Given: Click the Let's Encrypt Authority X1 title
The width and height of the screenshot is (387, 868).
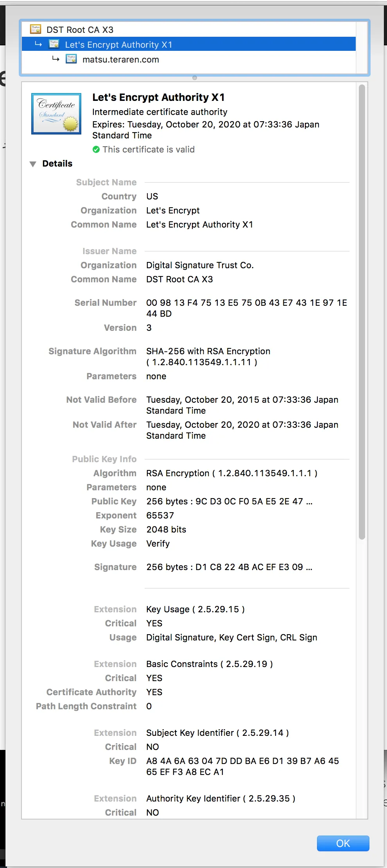Looking at the screenshot, I should pyautogui.click(x=158, y=97).
